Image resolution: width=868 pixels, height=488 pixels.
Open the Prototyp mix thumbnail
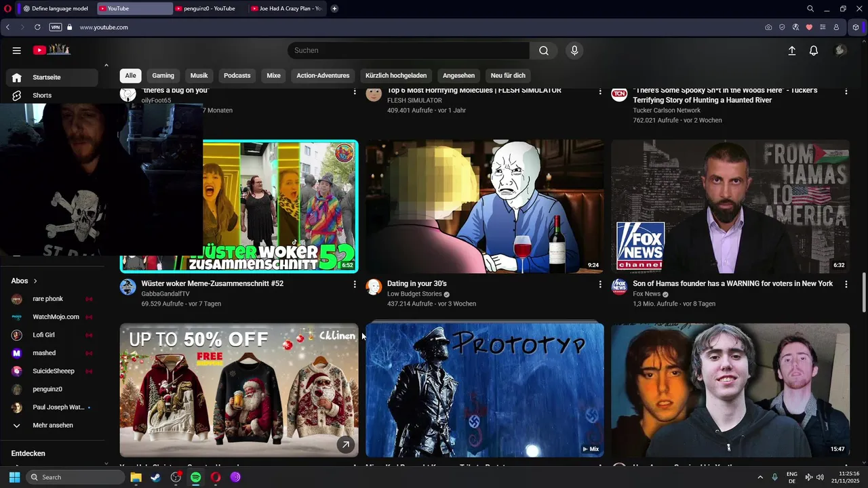[x=485, y=390]
